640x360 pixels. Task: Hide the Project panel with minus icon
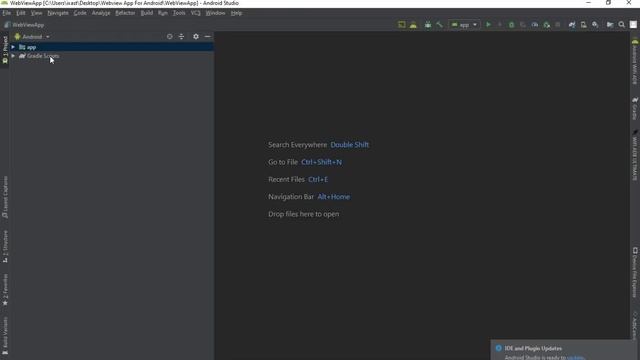[x=207, y=37]
